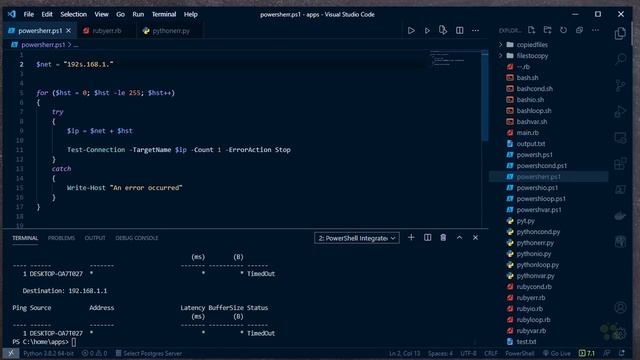Open the View menu
This screenshot has height=360, width=640.
101,14
